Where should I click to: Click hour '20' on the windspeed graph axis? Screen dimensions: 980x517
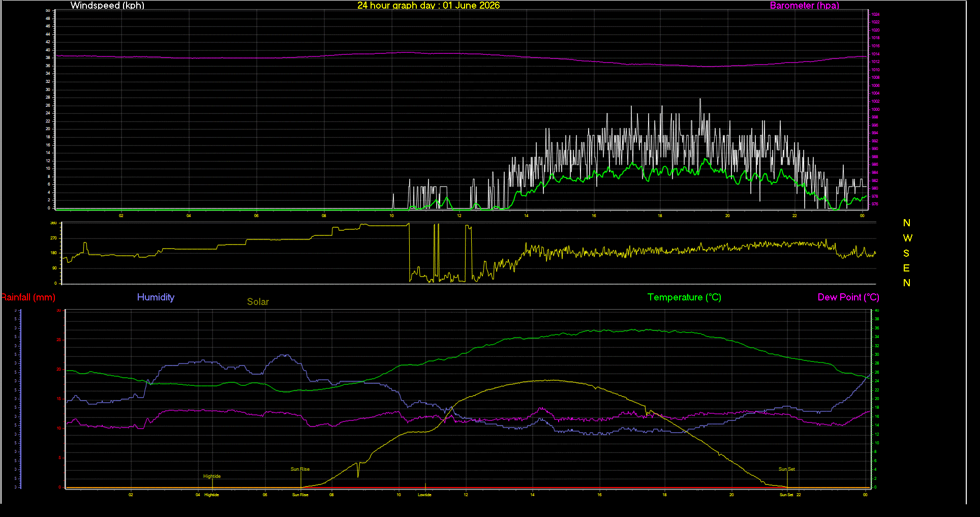click(x=727, y=216)
